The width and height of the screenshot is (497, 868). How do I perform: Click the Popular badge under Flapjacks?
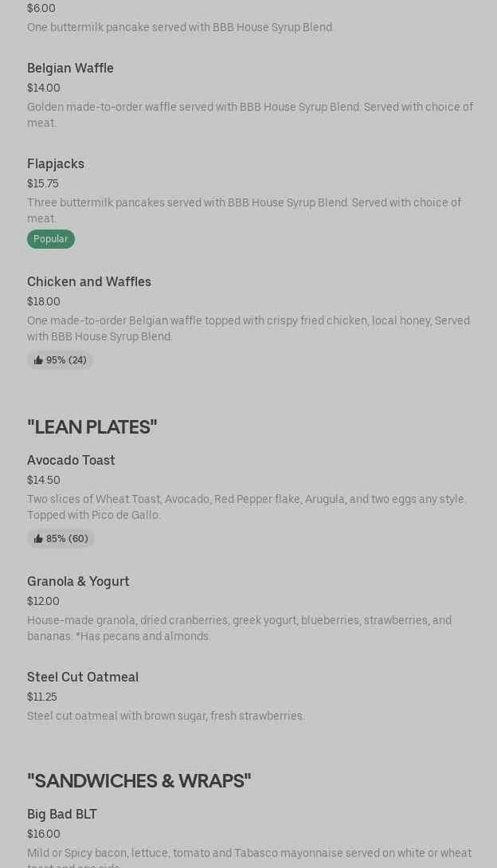(x=51, y=239)
